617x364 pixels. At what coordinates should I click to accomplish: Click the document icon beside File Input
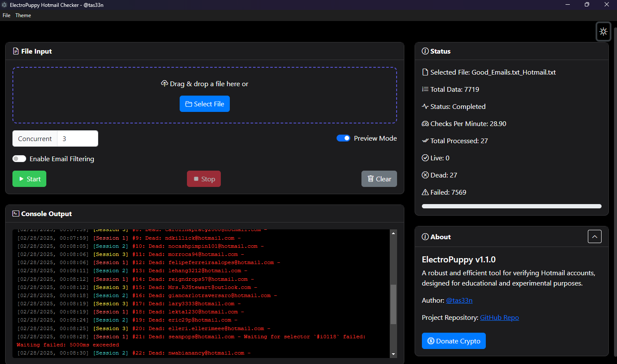click(16, 51)
